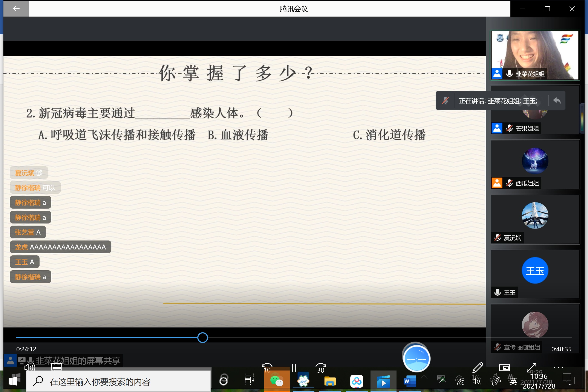
Task: Open the three-dot more options menu
Action: (x=558, y=367)
